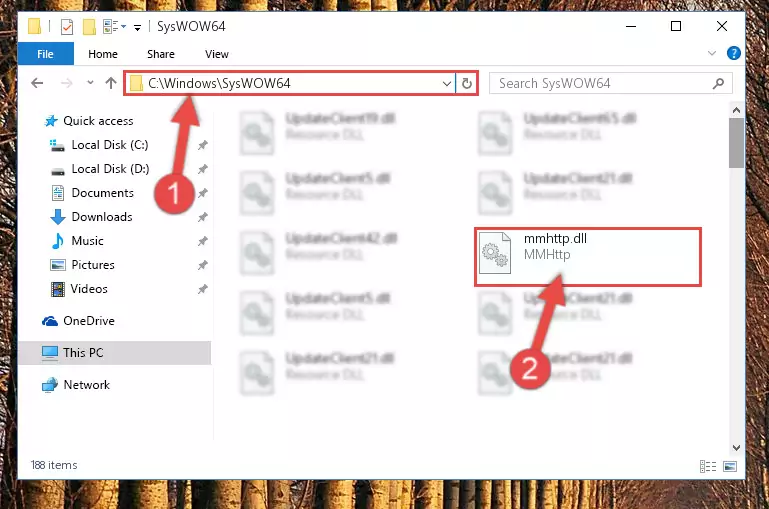Open the recent locations dropdown arrow
Screen dimensions: 769x509
pos(90,82)
